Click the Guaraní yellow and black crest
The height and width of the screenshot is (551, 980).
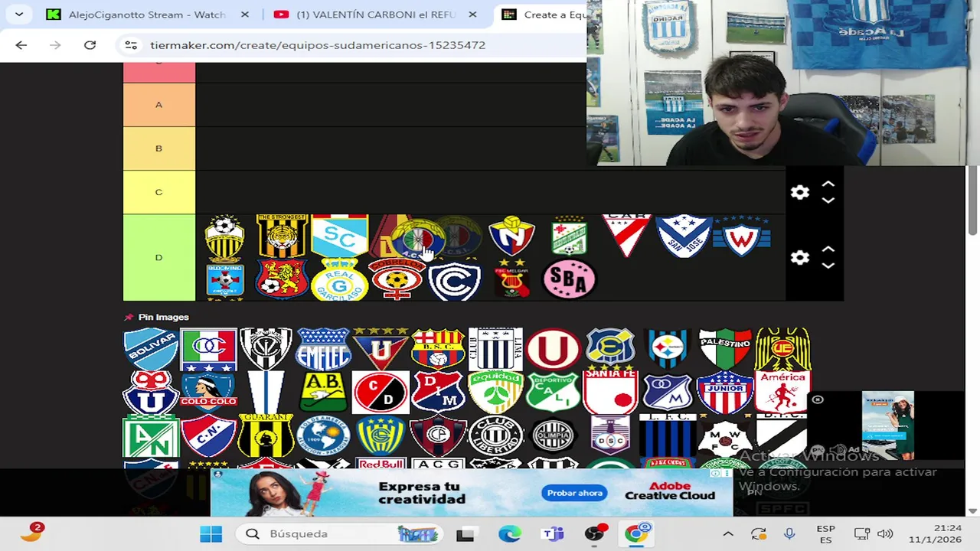click(x=266, y=436)
